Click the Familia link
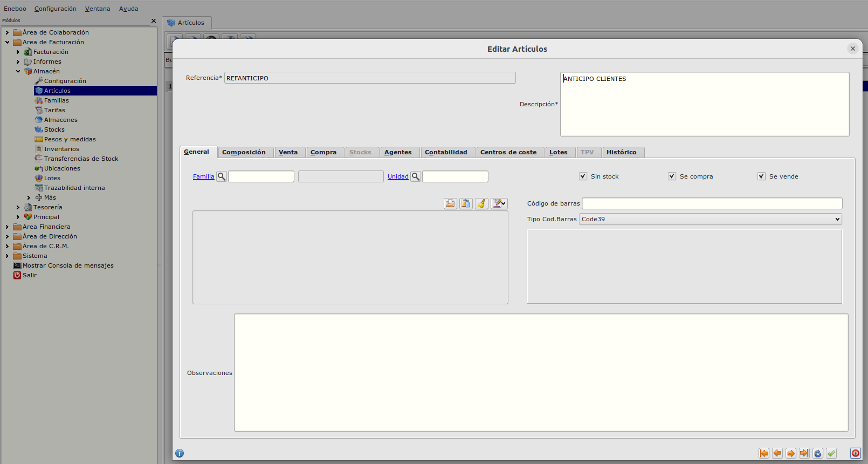The height and width of the screenshot is (464, 868). point(204,176)
